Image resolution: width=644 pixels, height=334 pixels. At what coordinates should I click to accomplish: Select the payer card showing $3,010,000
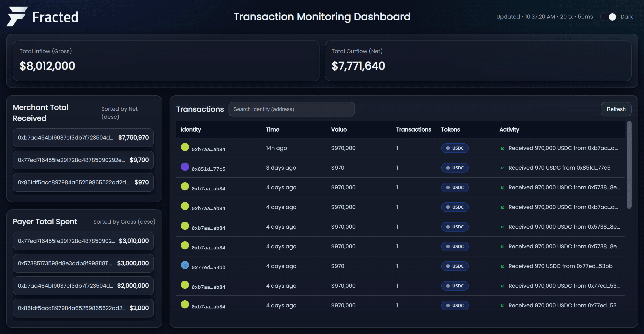(x=83, y=241)
